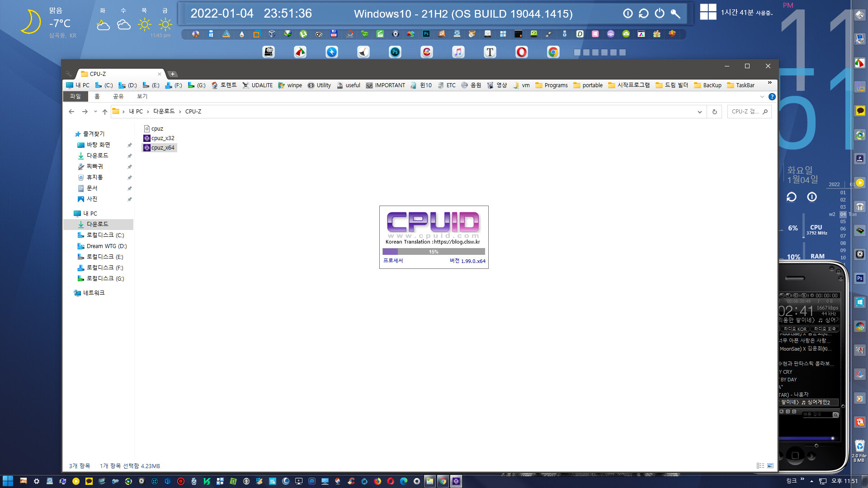Select the cpuz_x32 file
The width and height of the screenshot is (868, 488).
tap(159, 138)
